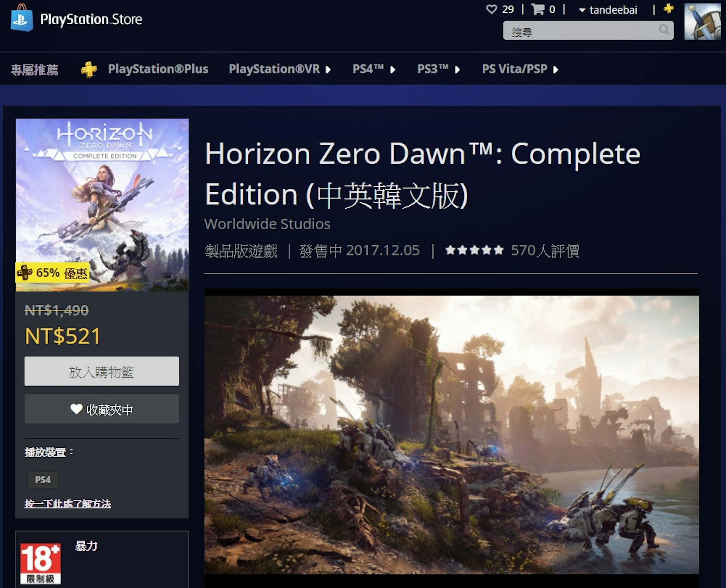This screenshot has width=726, height=588.
Task: Open the game landscape screenshot
Action: point(452,435)
